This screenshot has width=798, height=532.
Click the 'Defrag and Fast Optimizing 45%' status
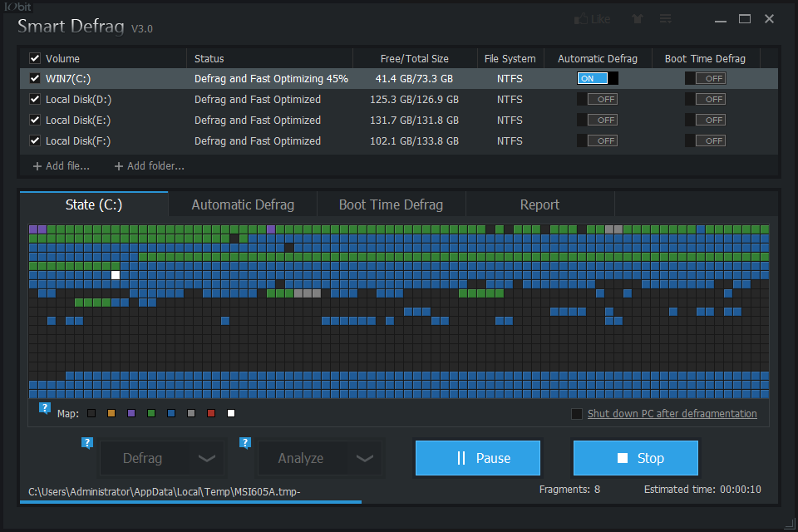271,78
